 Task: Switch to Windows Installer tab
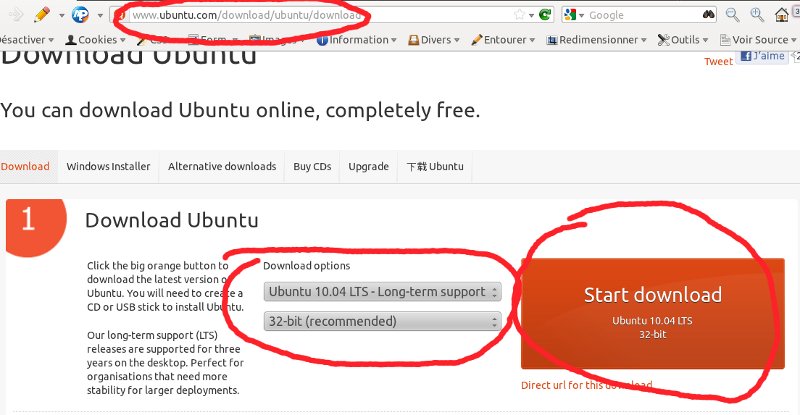pos(108,166)
